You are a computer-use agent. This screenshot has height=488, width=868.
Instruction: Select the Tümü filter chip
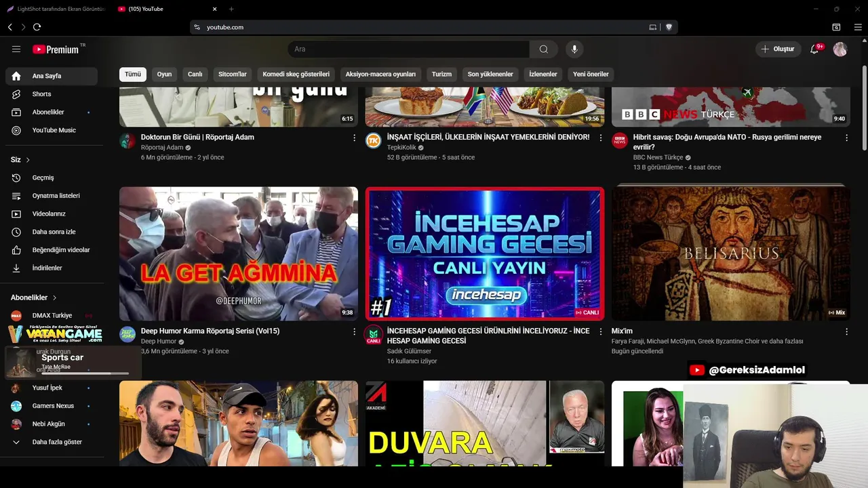point(133,75)
